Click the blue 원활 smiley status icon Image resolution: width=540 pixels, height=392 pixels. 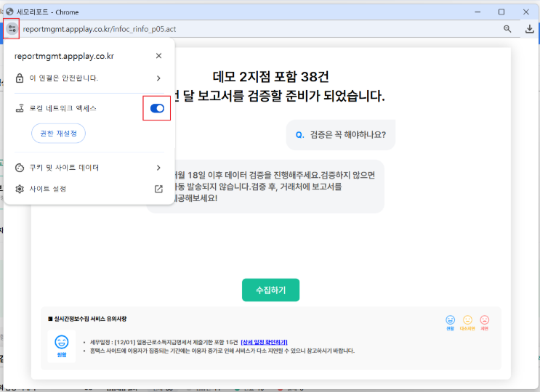click(451, 319)
